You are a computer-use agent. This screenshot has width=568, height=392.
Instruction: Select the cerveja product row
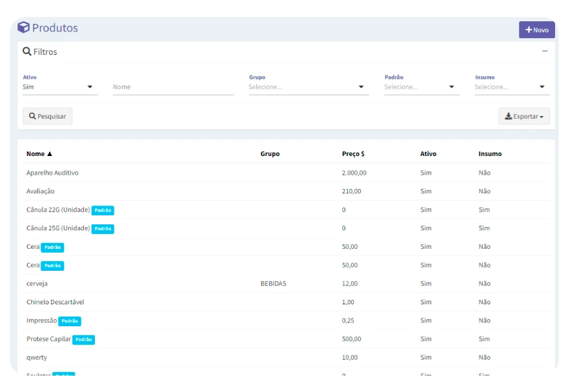click(37, 284)
